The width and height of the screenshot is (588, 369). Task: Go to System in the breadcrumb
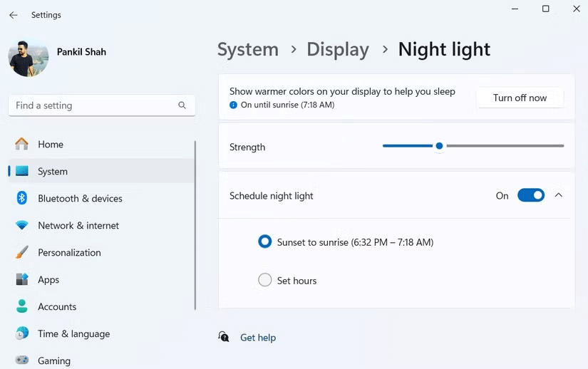pos(247,49)
